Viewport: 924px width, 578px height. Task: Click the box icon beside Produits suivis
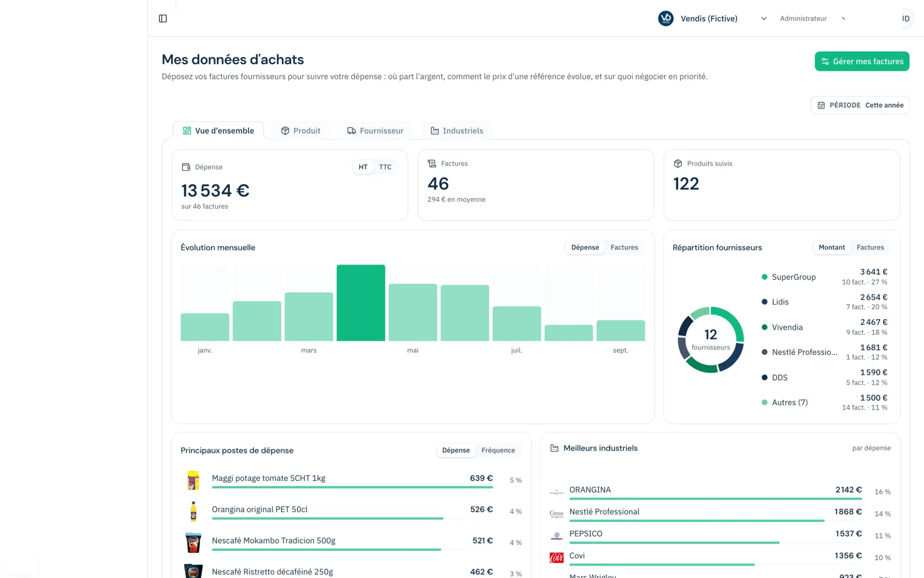pyautogui.click(x=678, y=163)
